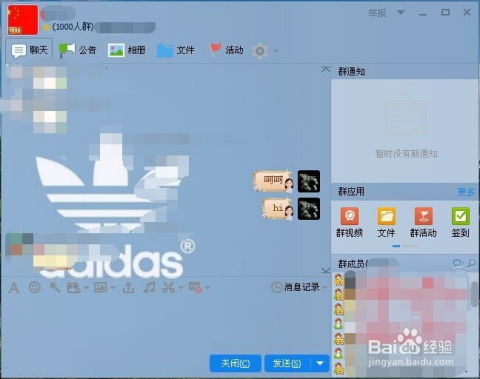The height and width of the screenshot is (379, 480).
Task: Click the (1000人群) group label
Action: pyautogui.click(x=73, y=27)
